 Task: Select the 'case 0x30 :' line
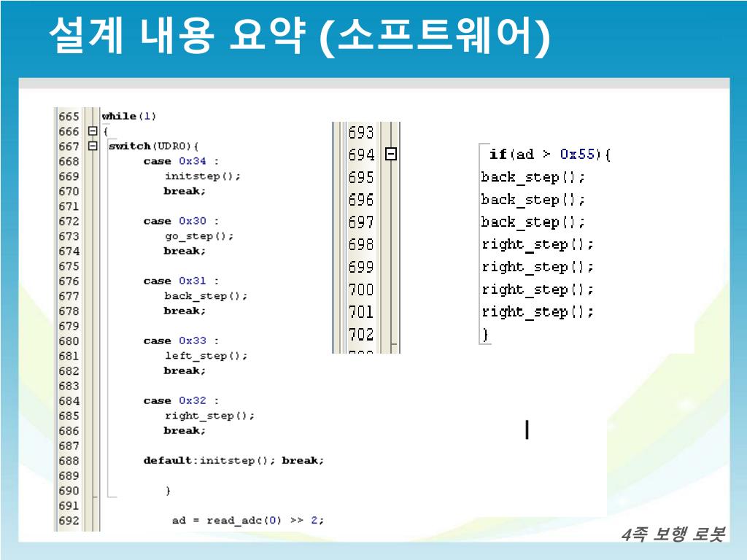click(181, 221)
